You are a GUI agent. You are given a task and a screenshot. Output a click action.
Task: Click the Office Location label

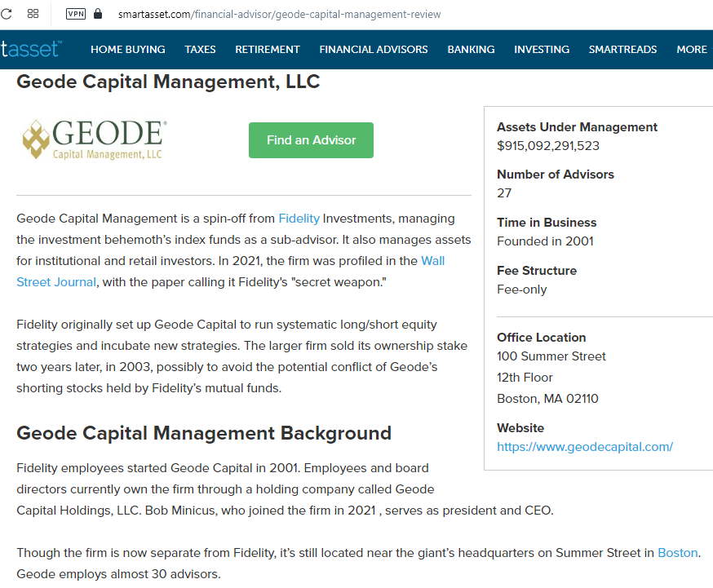tap(541, 338)
